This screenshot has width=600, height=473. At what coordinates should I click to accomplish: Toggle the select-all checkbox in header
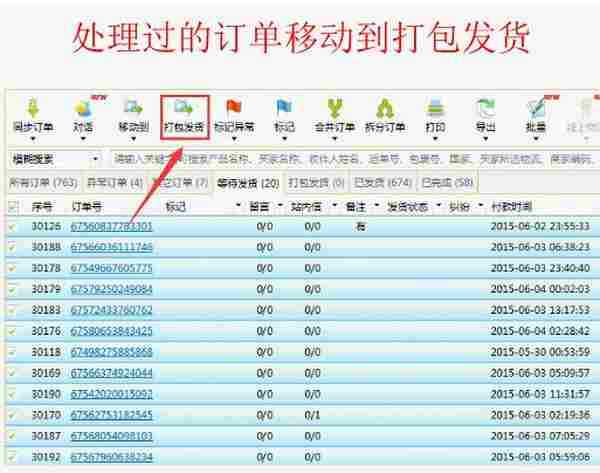point(12,206)
